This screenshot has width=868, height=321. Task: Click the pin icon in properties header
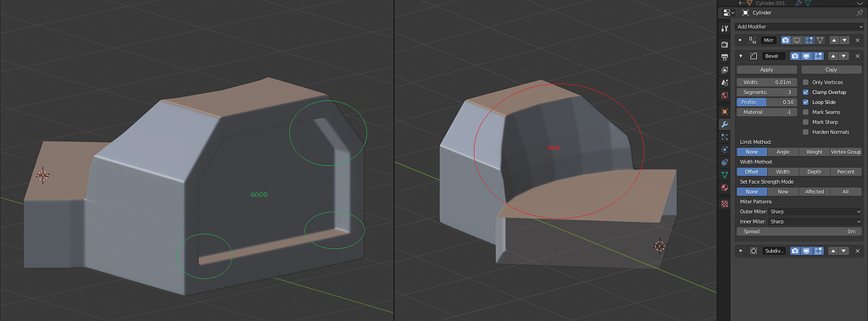[x=860, y=13]
